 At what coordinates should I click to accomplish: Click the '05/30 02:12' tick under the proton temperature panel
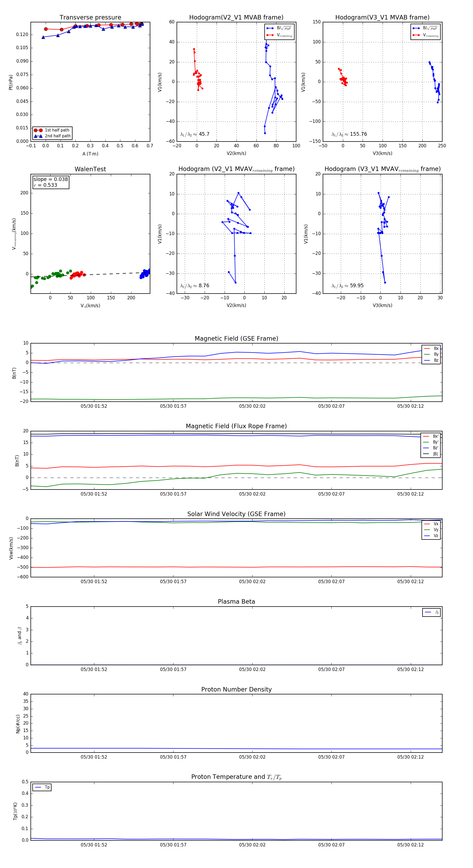410,845
